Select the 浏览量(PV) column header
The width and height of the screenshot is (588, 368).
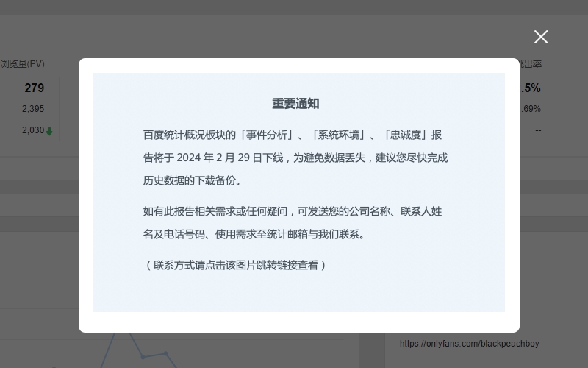22,64
